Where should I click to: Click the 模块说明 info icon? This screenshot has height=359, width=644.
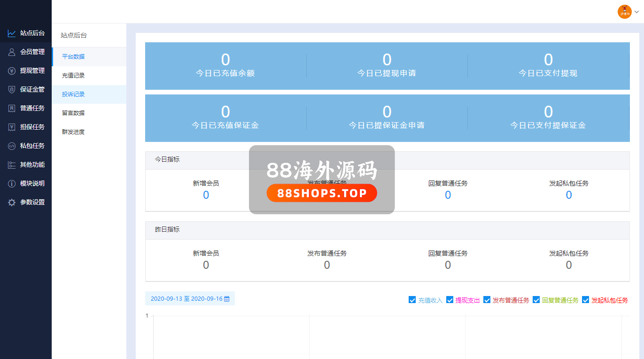12,184
